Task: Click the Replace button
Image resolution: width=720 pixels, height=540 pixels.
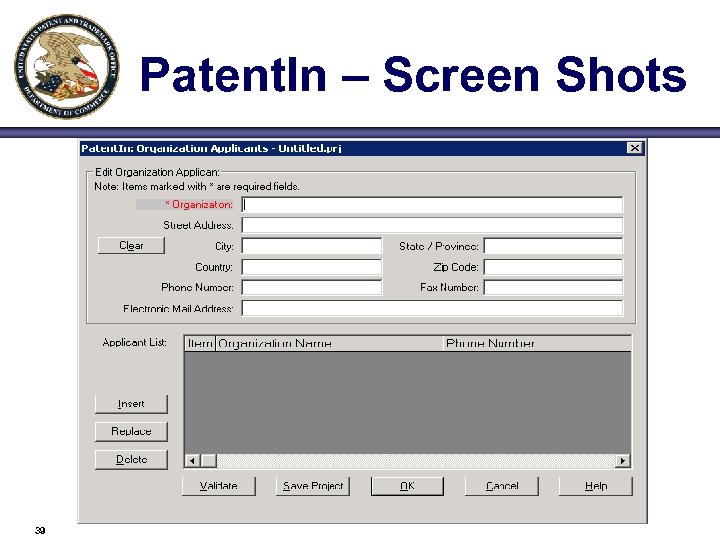Action: click(131, 432)
